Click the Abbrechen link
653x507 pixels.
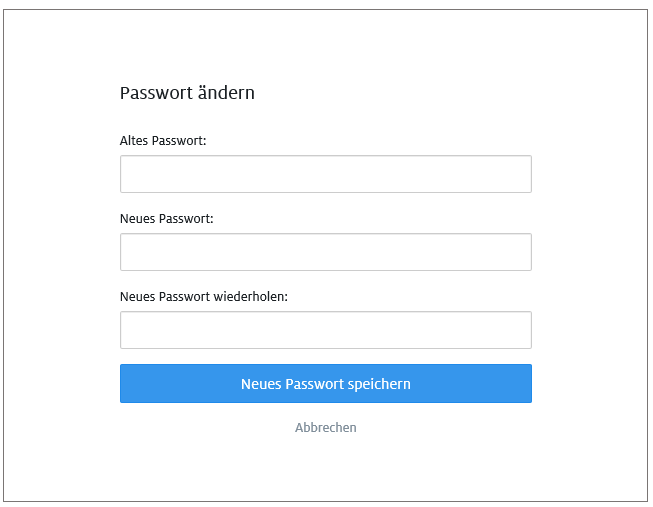pyautogui.click(x=325, y=427)
